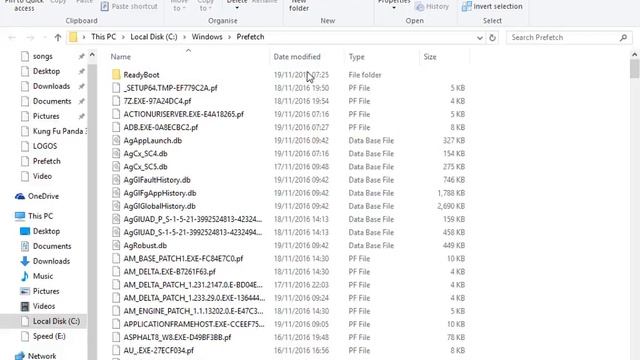Click the Videos film icon

click(x=25, y=306)
